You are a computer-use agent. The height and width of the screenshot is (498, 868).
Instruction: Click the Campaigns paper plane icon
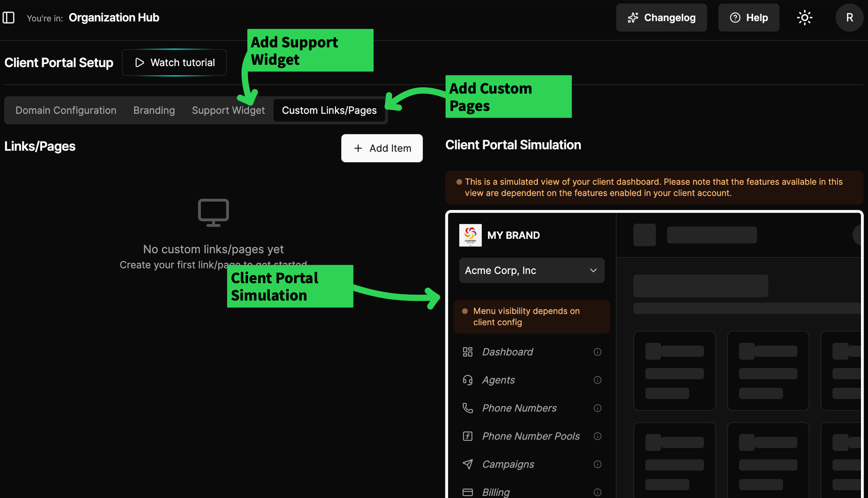point(468,464)
